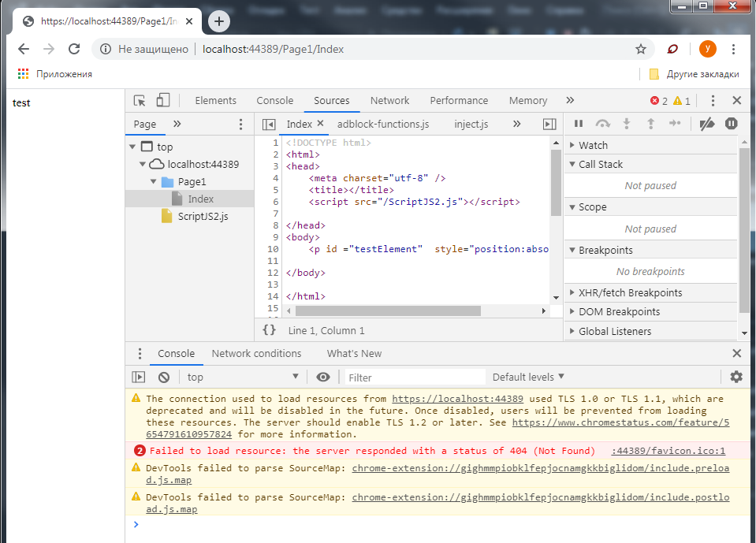Open console settings gear icon
The image size is (756, 543).
(736, 377)
